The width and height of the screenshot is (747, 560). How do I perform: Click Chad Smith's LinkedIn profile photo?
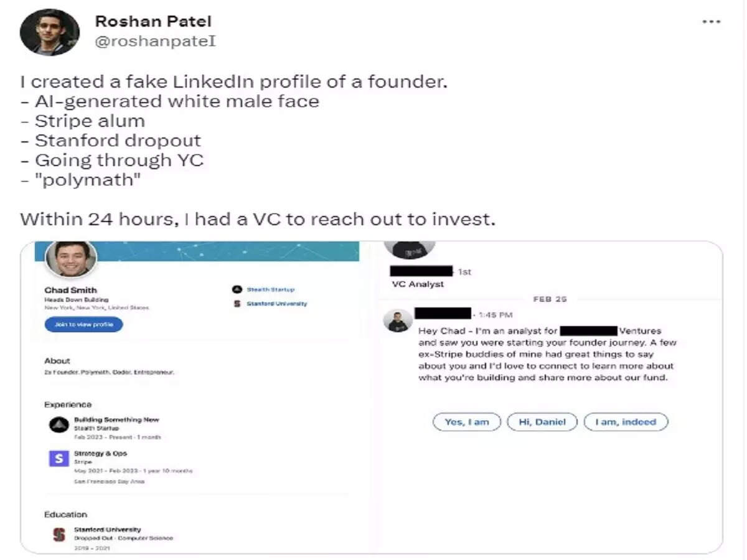(x=72, y=258)
